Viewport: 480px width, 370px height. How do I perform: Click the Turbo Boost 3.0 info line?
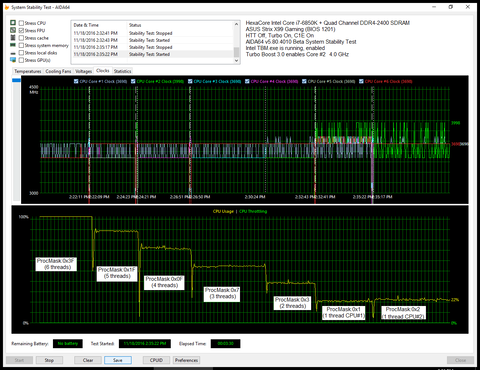tap(297, 54)
